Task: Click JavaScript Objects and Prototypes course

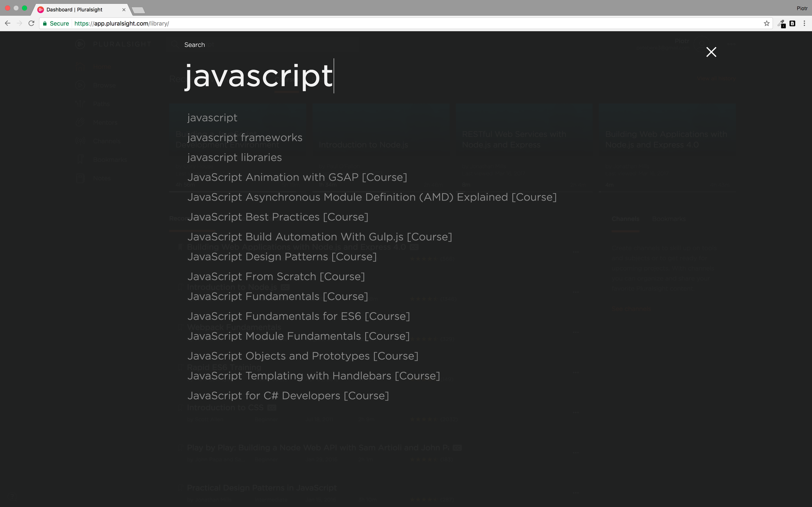Action: (303, 356)
